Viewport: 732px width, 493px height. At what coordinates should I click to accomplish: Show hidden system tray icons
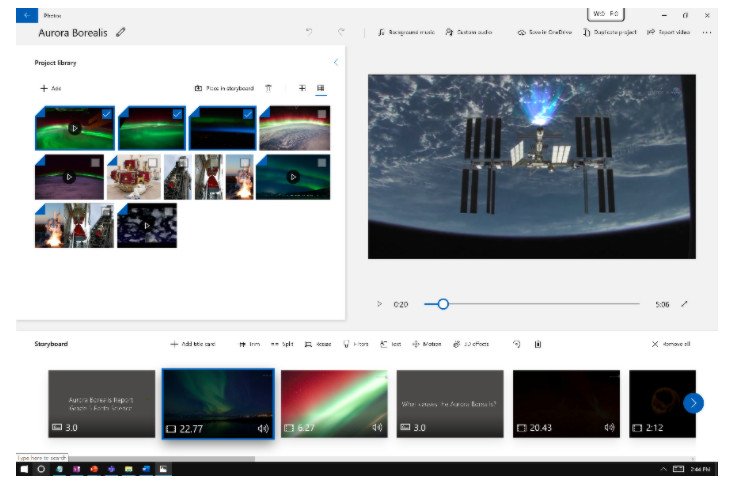(663, 469)
